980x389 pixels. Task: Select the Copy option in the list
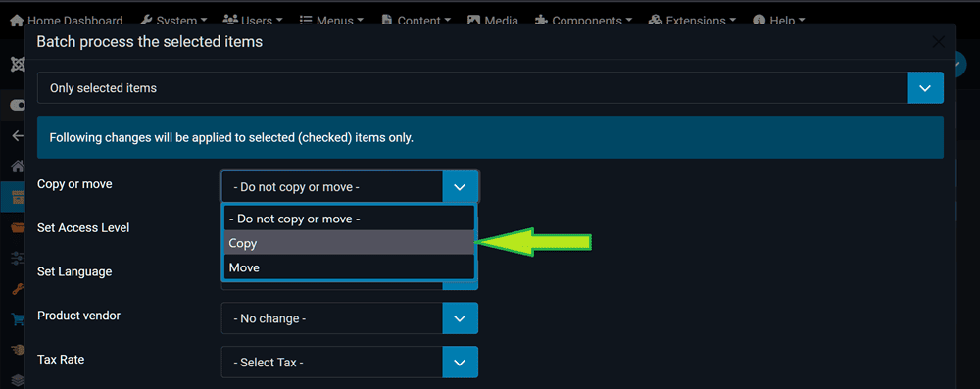(x=350, y=243)
